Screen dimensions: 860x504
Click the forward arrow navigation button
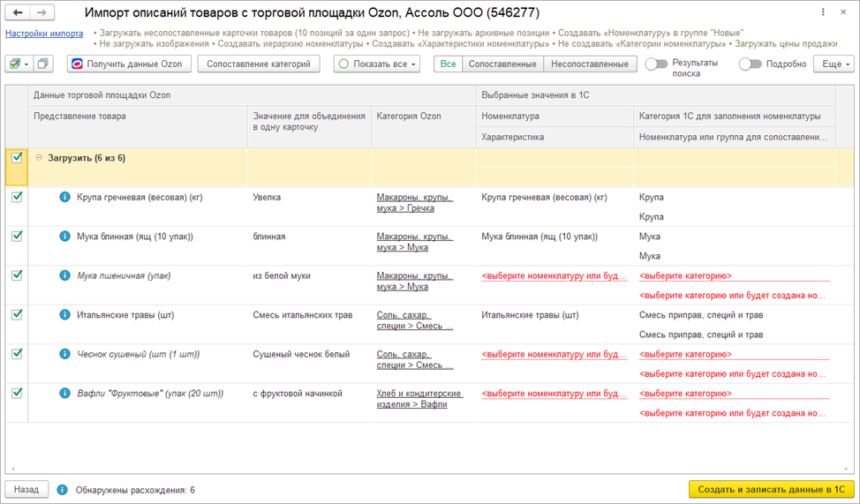pos(42,13)
